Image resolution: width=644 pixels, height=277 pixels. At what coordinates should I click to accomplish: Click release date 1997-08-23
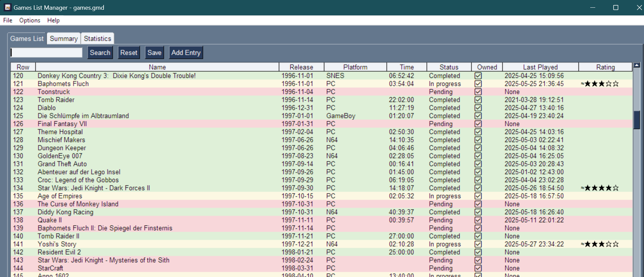pos(297,156)
